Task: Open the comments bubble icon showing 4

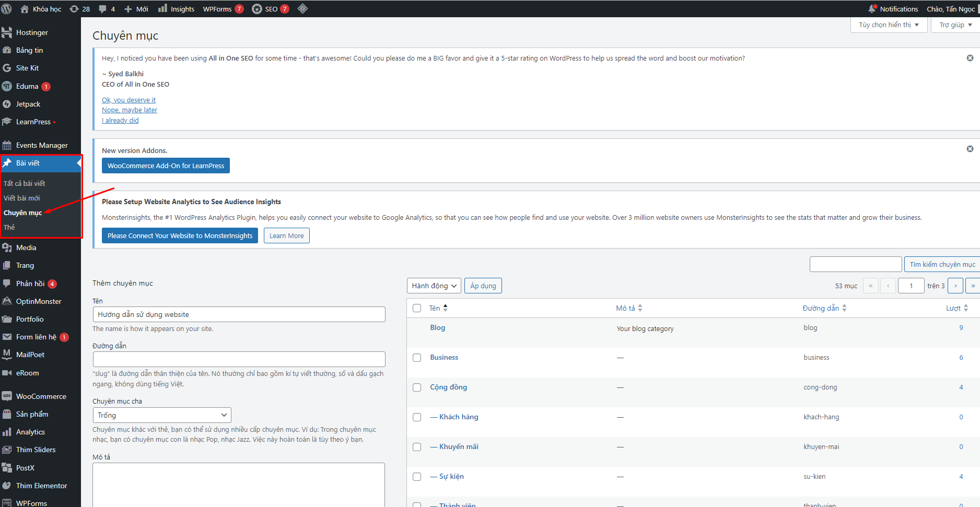Action: click(107, 9)
